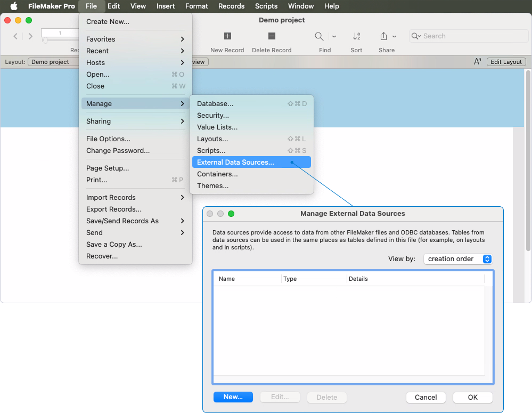
Task: Open Sort using its toolbar icon
Action: point(356,36)
